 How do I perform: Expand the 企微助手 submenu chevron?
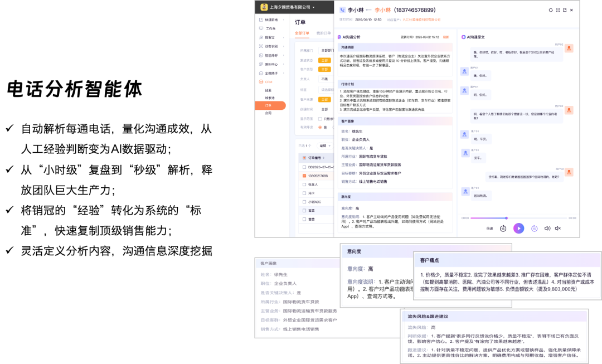pos(284,73)
